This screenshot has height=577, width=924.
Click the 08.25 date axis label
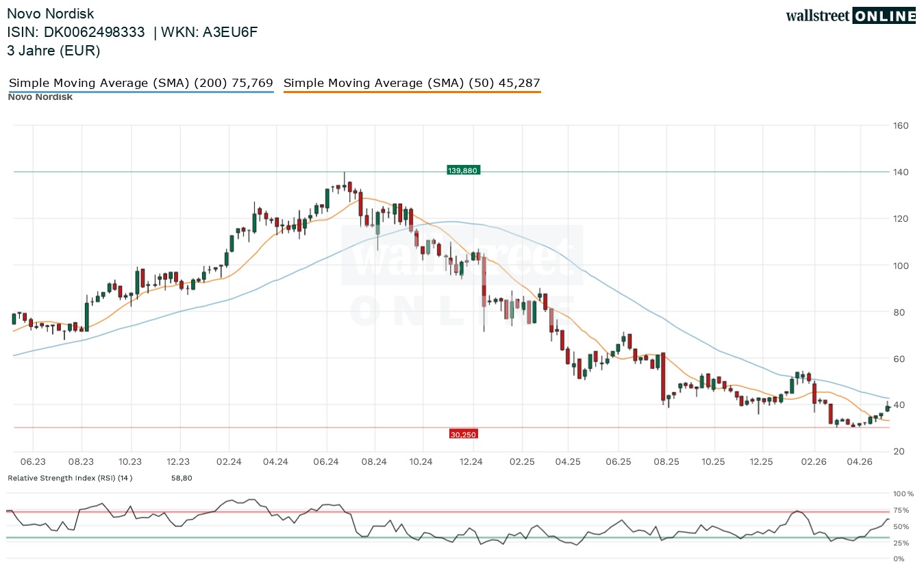[666, 462]
